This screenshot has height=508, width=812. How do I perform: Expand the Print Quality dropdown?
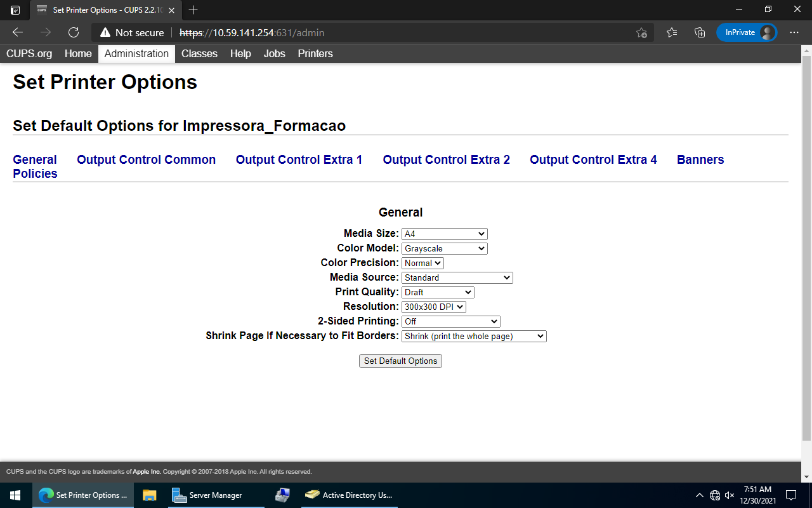click(x=438, y=292)
